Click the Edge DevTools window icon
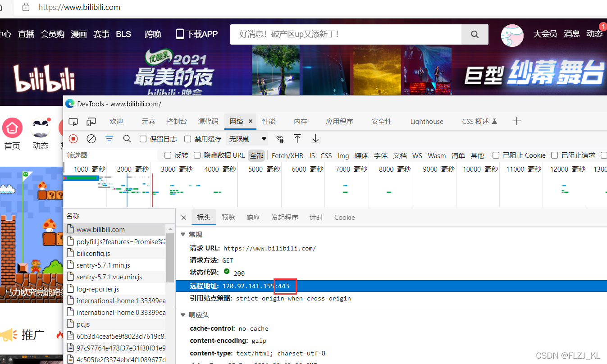Viewport: 607px width, 364px height. (70, 104)
